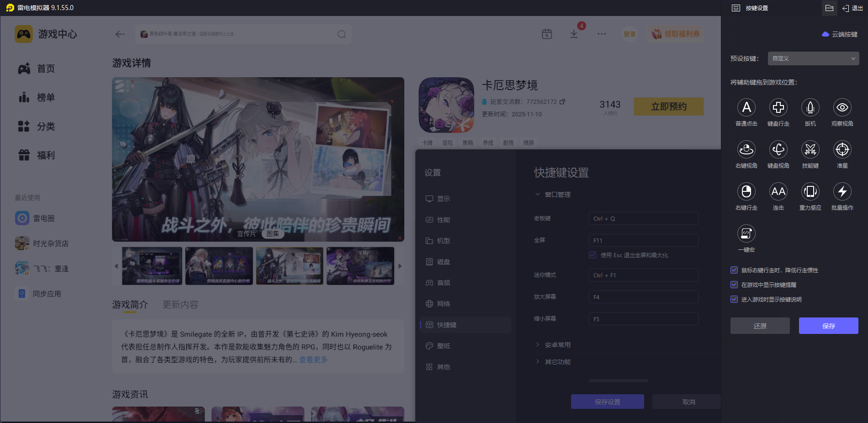Image resolution: width=868 pixels, height=423 pixels.
Task: Click the 迷你模式 Ctrl + F1 field
Action: tap(643, 275)
